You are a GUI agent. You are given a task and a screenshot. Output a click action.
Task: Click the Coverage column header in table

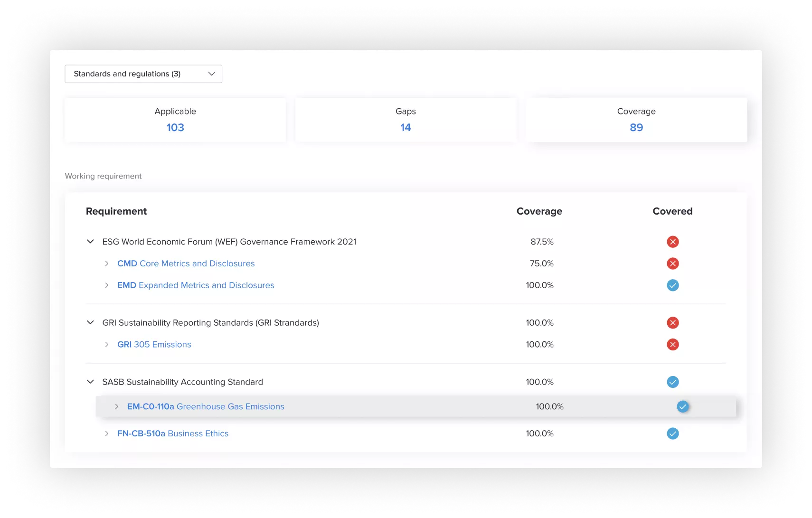click(x=539, y=211)
